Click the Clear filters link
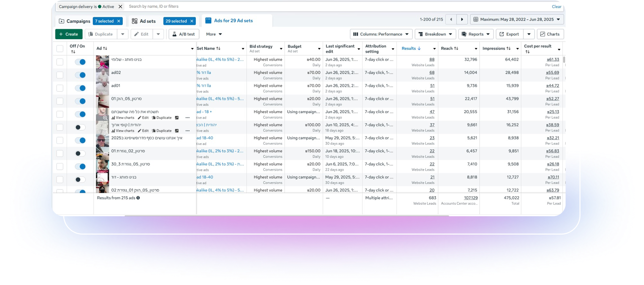Image resolution: width=644 pixels, height=285 pixels. pos(556,7)
